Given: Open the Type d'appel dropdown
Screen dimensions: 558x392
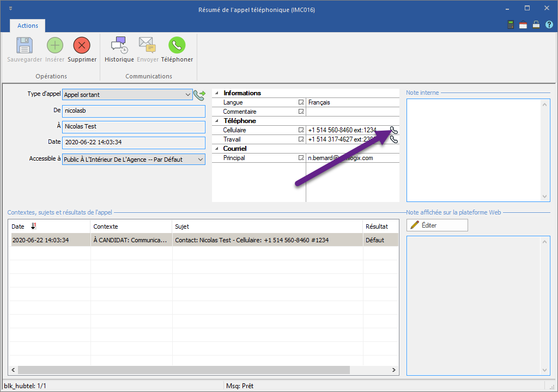Looking at the screenshot, I should (187, 95).
